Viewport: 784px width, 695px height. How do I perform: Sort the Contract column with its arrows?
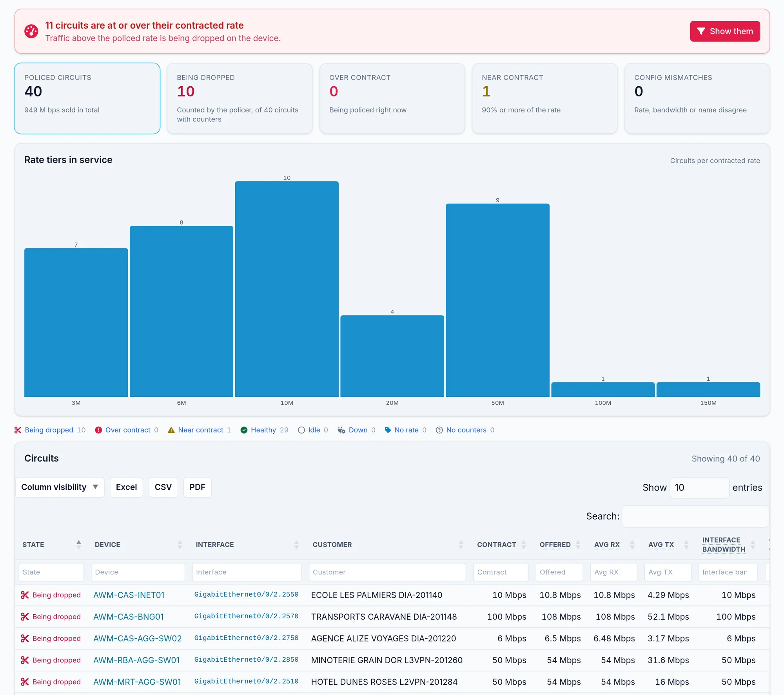tap(524, 545)
